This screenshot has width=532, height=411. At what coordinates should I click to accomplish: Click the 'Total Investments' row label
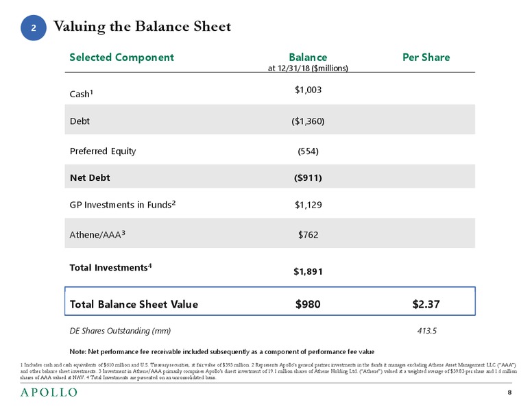tap(110, 267)
